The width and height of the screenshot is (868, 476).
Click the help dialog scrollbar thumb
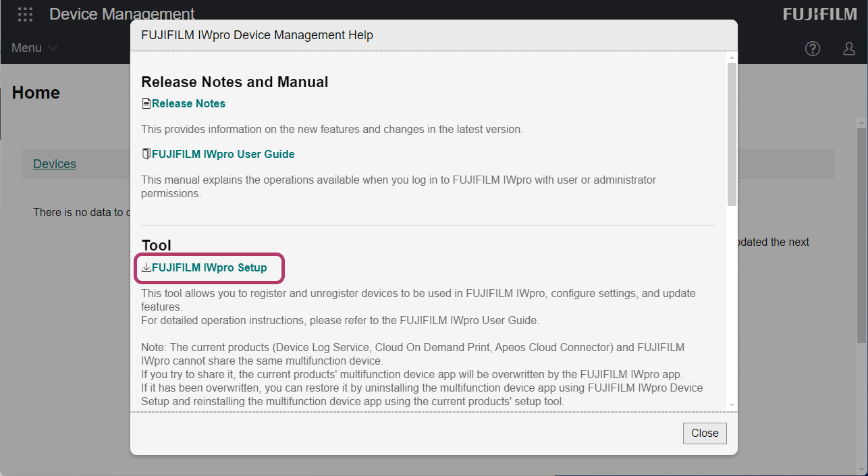tap(732, 134)
